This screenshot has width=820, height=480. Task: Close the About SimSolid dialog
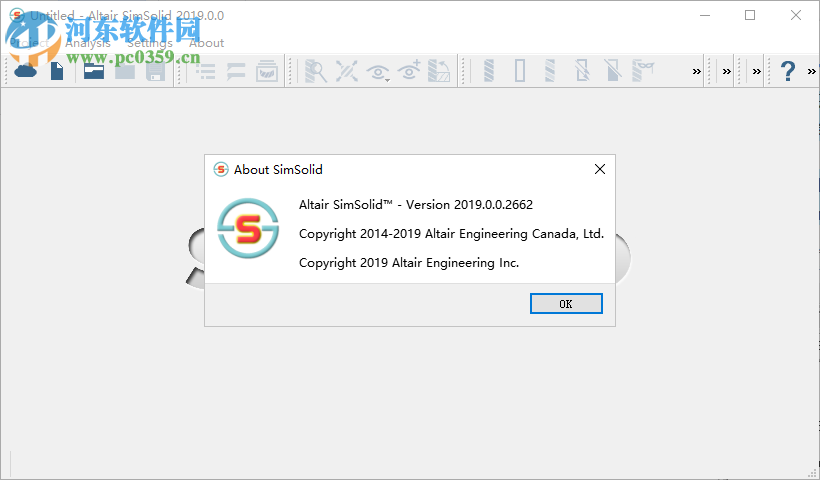(x=600, y=169)
